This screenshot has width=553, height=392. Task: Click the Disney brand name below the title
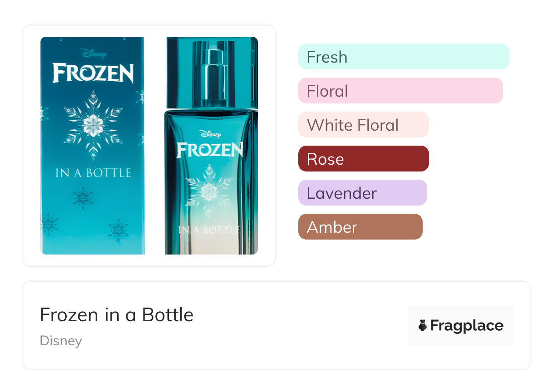[x=61, y=340]
